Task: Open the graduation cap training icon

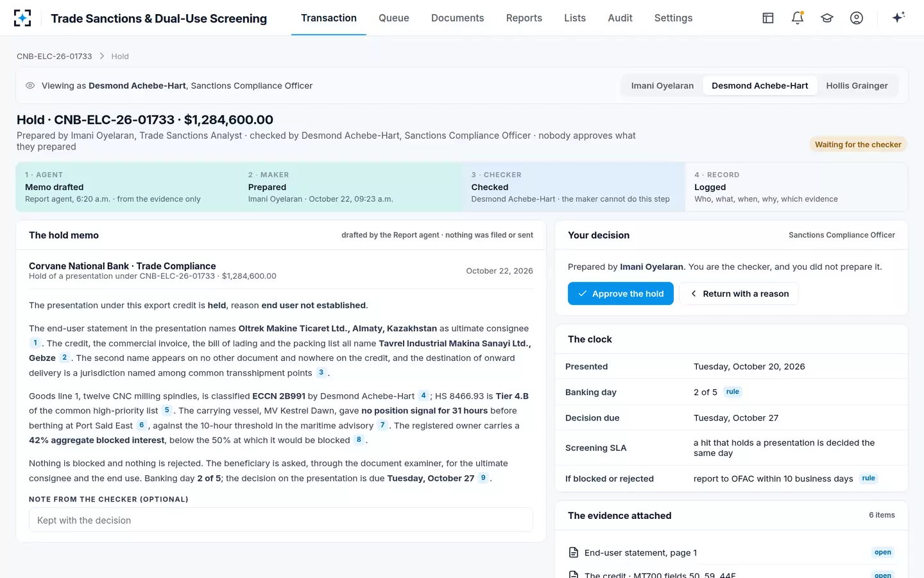Action: 827,18
